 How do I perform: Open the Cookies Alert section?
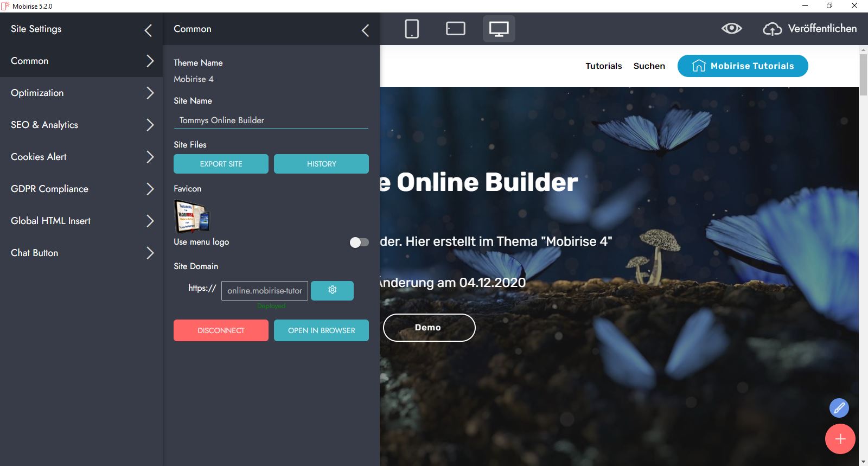(81, 157)
